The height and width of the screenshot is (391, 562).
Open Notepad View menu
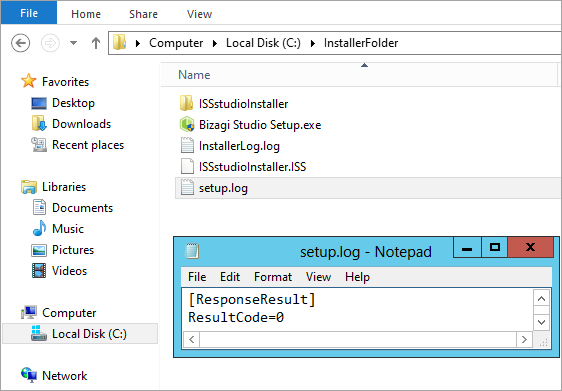tap(318, 277)
